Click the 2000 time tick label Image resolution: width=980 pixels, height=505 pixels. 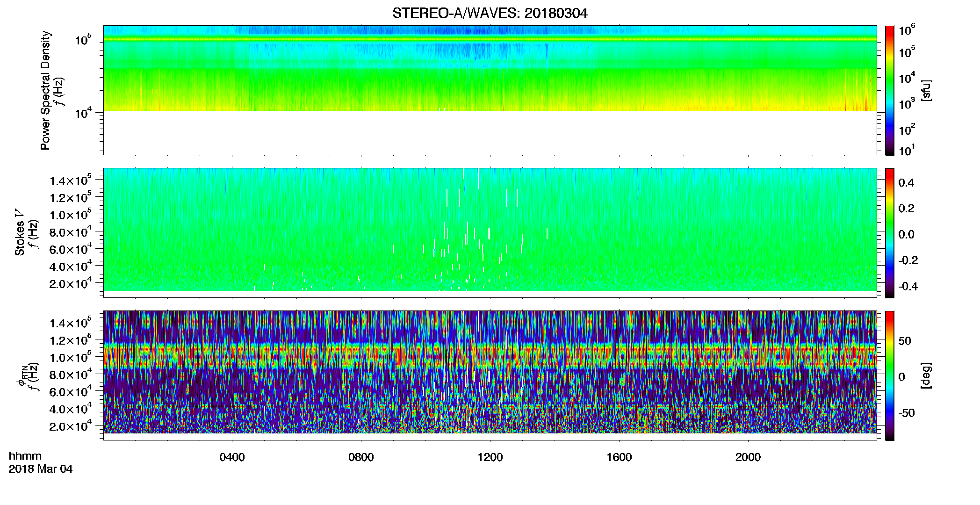tap(748, 457)
